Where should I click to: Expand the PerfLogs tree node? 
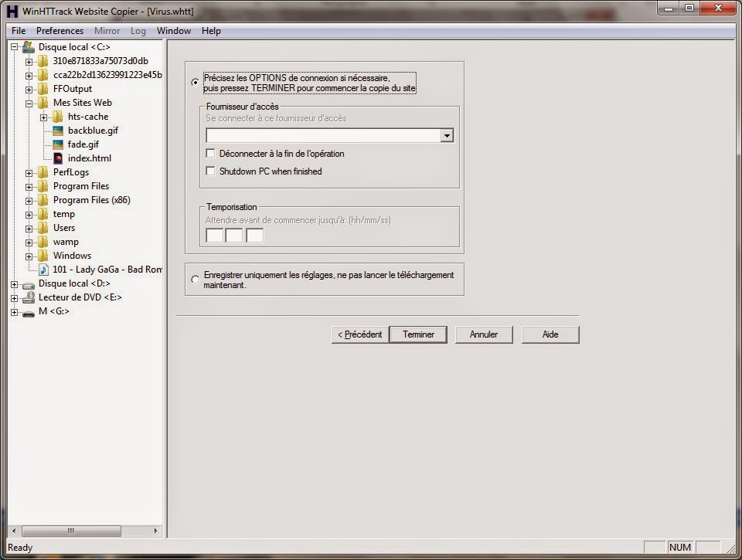pyautogui.click(x=29, y=173)
